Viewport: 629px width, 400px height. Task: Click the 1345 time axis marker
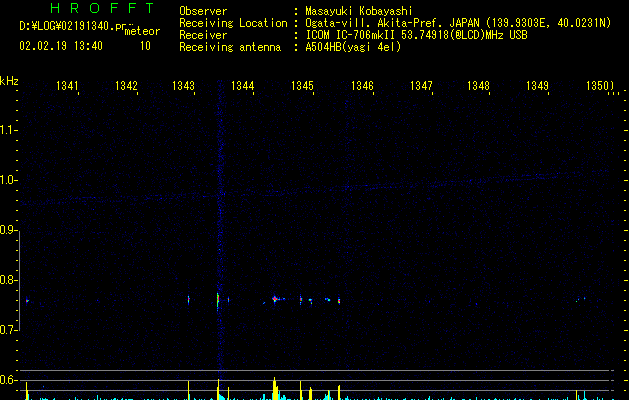(x=302, y=85)
